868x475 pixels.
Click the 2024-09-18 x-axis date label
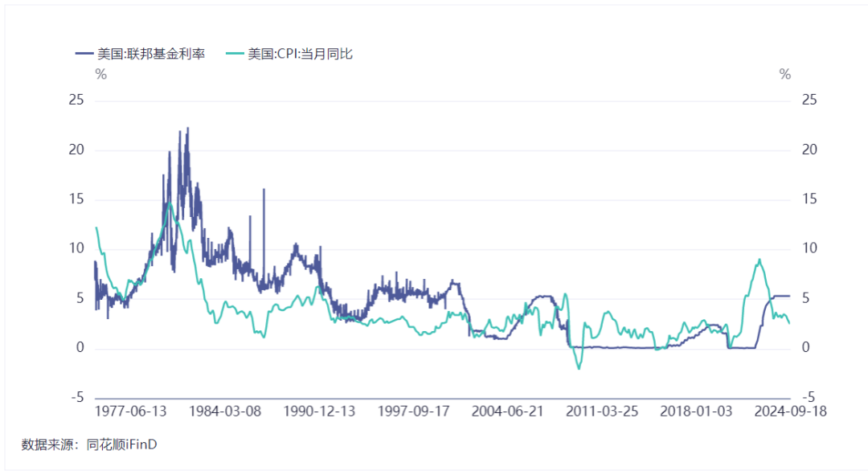pyautogui.click(x=791, y=412)
